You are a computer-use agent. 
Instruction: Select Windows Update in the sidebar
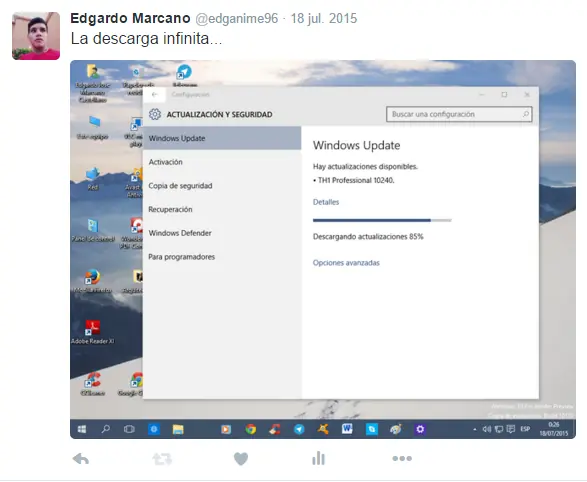pyautogui.click(x=222, y=138)
